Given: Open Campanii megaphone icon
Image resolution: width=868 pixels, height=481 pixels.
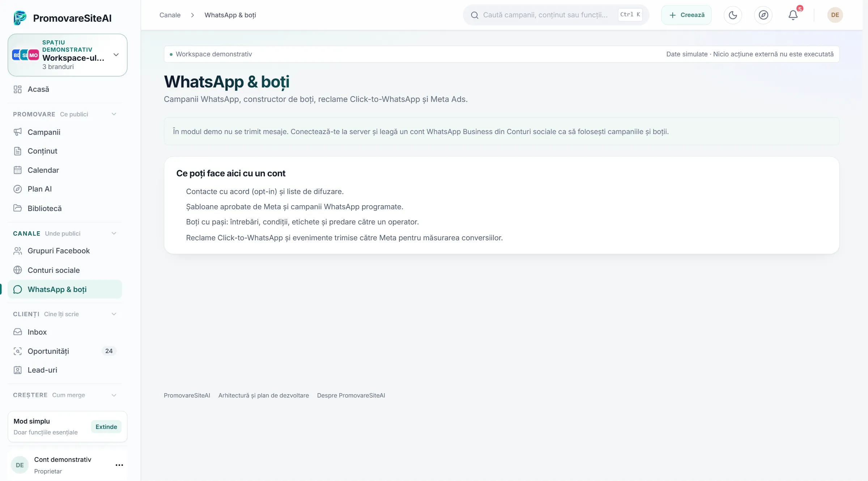Looking at the screenshot, I should point(17,132).
